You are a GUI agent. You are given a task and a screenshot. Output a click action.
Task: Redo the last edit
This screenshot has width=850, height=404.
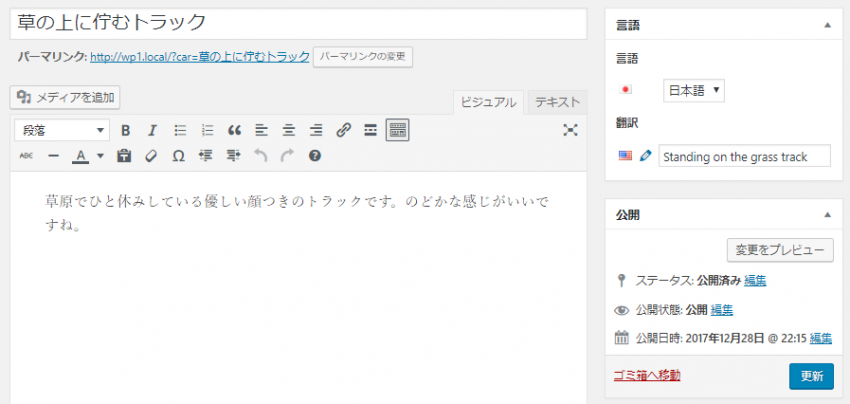pos(287,156)
